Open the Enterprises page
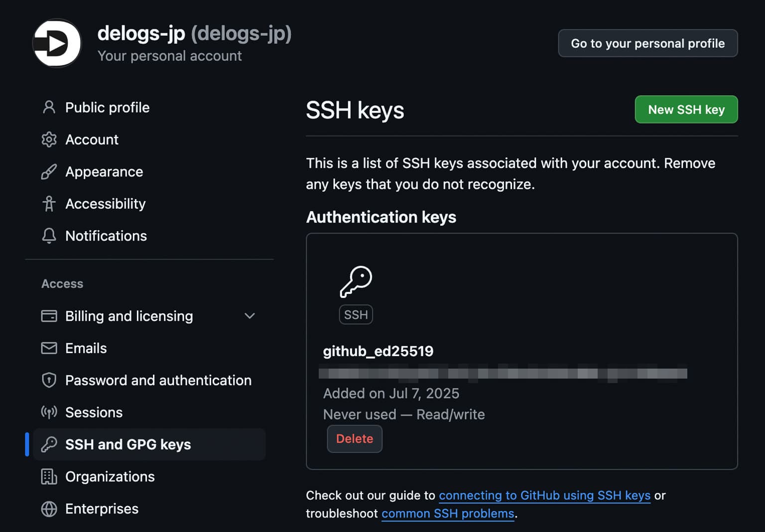 click(149, 509)
